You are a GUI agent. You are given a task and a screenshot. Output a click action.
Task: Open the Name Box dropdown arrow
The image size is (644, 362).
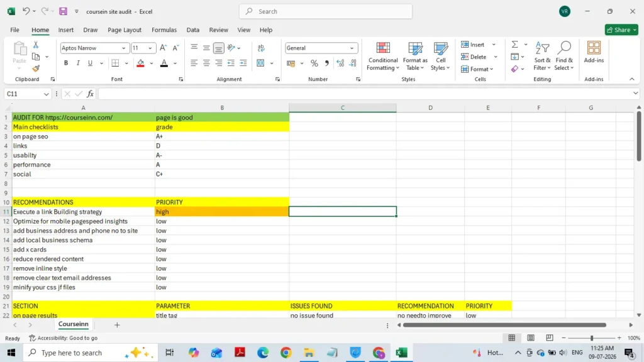46,94
